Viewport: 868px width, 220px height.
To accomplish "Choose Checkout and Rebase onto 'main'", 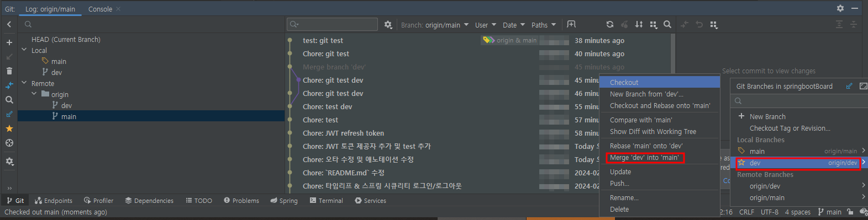I will tap(660, 105).
